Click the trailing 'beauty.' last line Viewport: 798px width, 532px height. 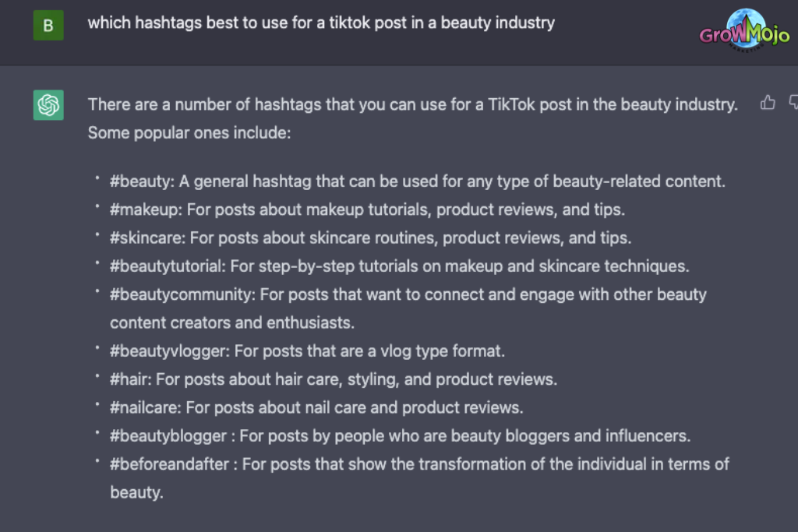[x=136, y=492]
